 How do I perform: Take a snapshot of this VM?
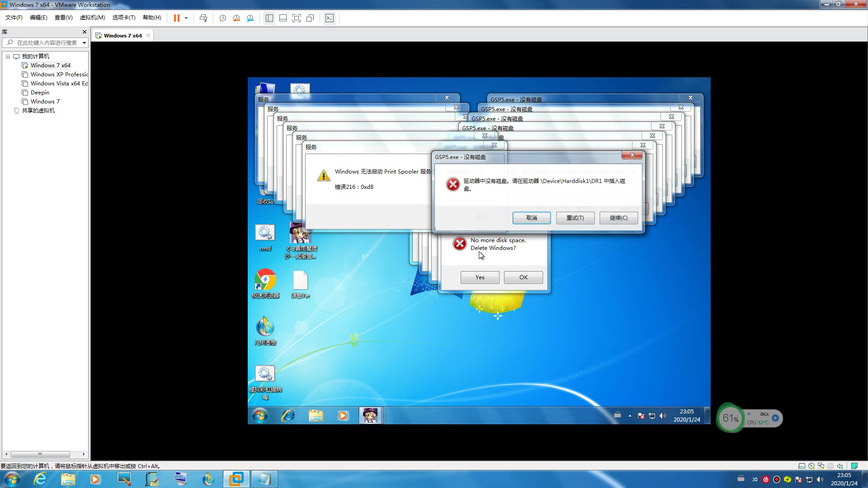(222, 18)
